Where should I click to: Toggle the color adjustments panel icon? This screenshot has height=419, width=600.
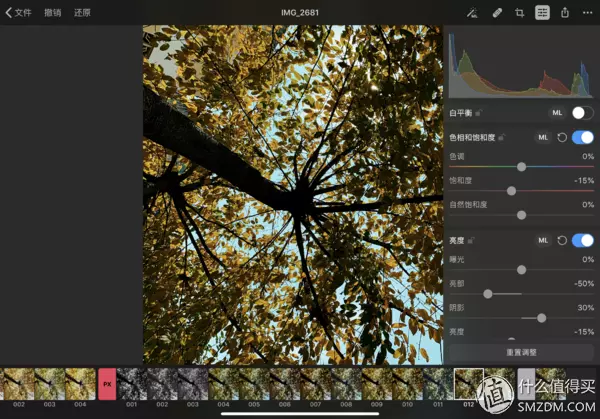point(542,13)
